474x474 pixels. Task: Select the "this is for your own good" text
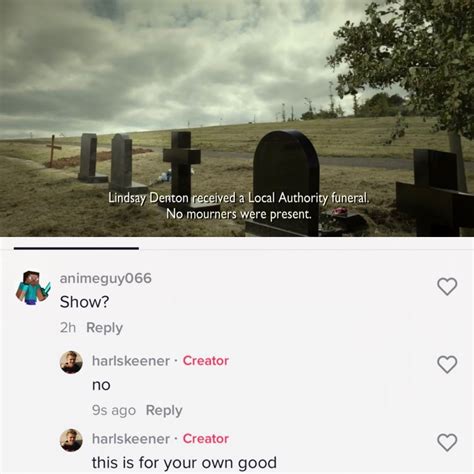tap(184, 463)
